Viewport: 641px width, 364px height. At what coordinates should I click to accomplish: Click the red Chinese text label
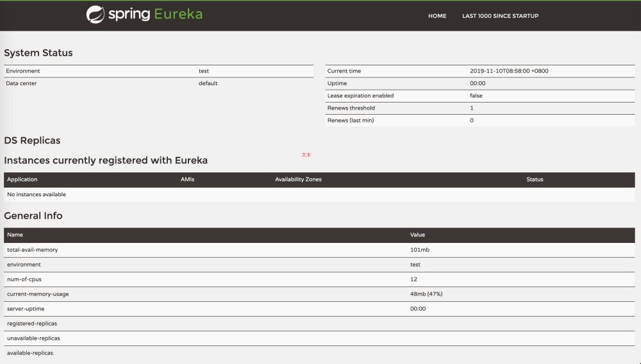(306, 155)
